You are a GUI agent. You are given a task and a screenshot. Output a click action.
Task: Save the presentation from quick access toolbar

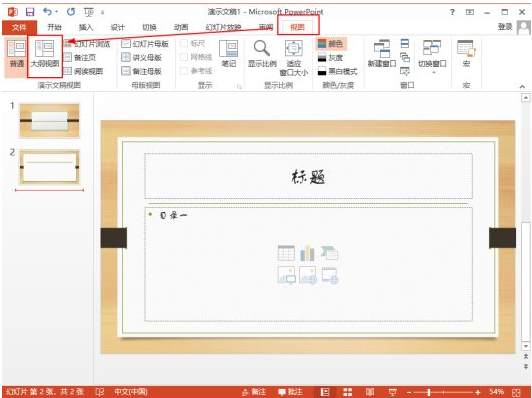30,12
